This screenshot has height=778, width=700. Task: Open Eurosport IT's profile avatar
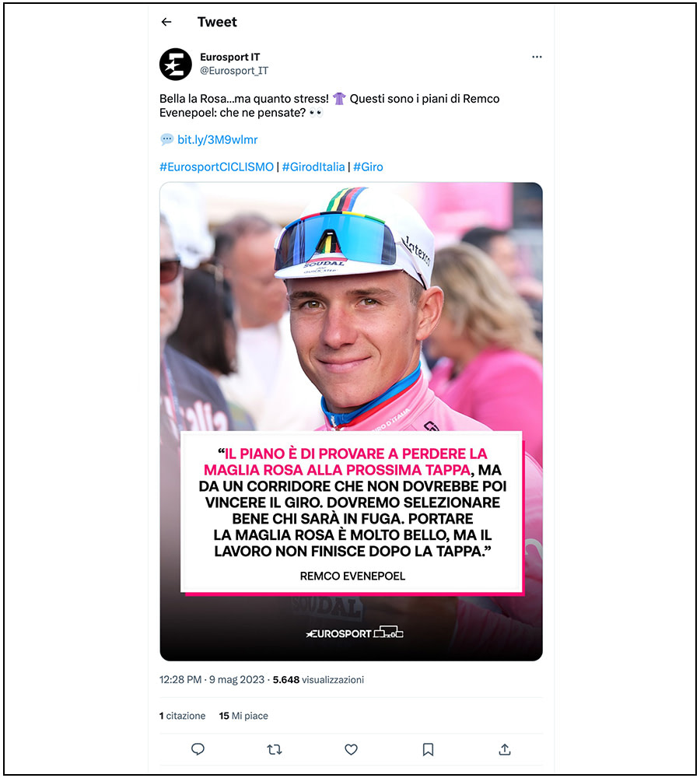click(x=176, y=65)
